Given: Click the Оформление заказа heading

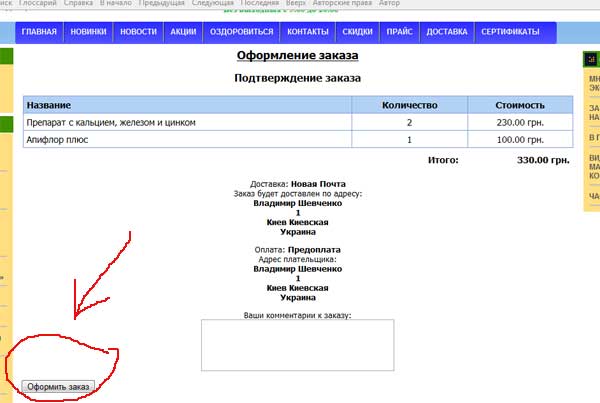Looking at the screenshot, I should coord(297,55).
